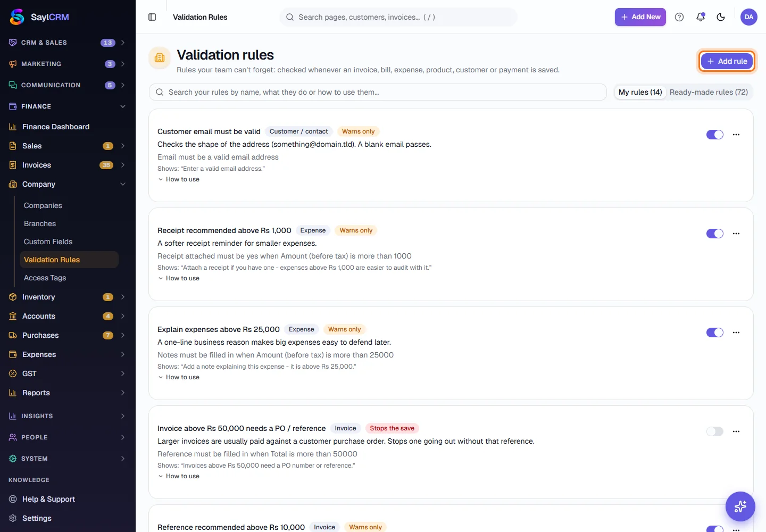This screenshot has height=532, width=766.
Task: Click the Sales sidebar icon
Action: pos(13,146)
